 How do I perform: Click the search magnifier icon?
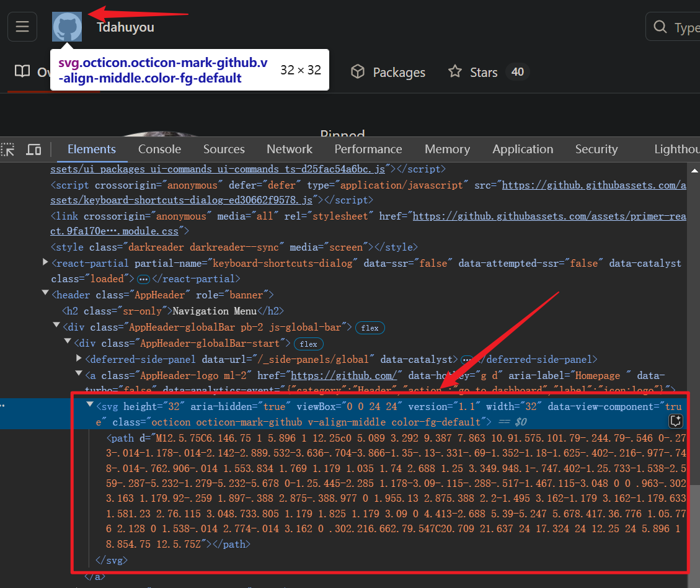[660, 27]
